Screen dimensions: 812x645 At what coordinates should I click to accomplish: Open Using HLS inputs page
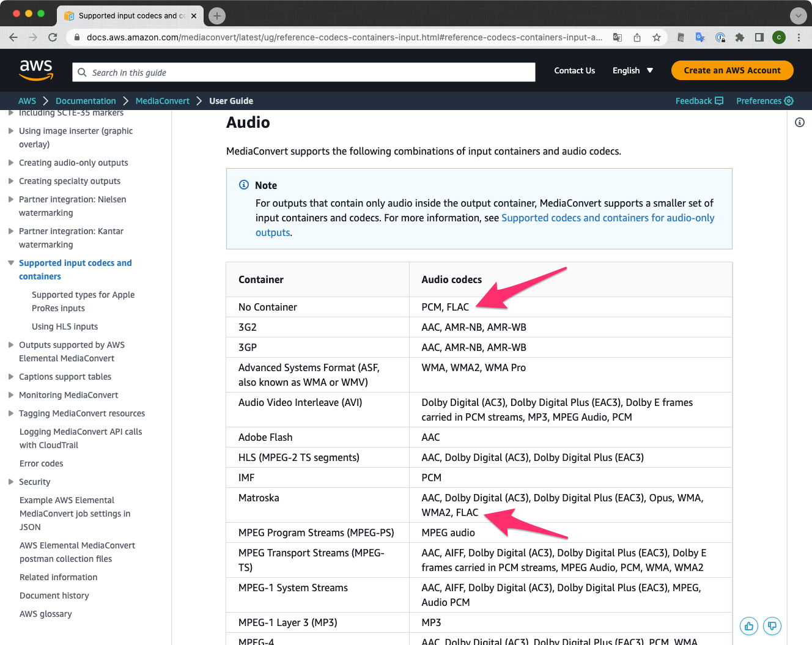tap(65, 326)
